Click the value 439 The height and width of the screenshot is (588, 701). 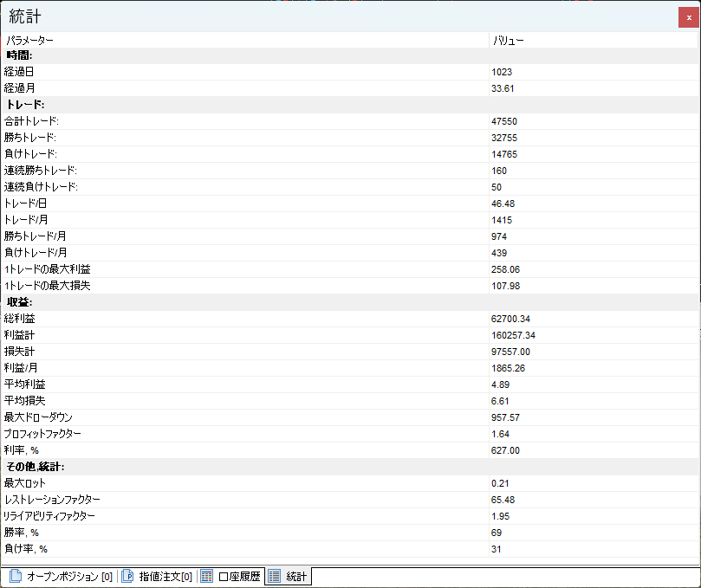tap(499, 254)
